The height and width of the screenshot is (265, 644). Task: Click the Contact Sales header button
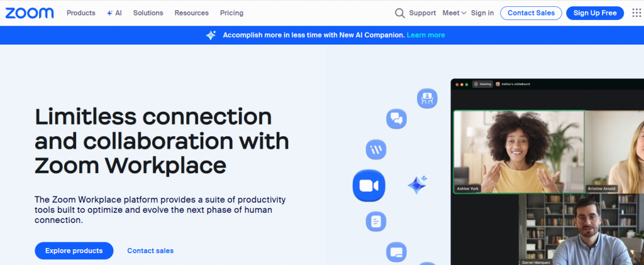531,13
